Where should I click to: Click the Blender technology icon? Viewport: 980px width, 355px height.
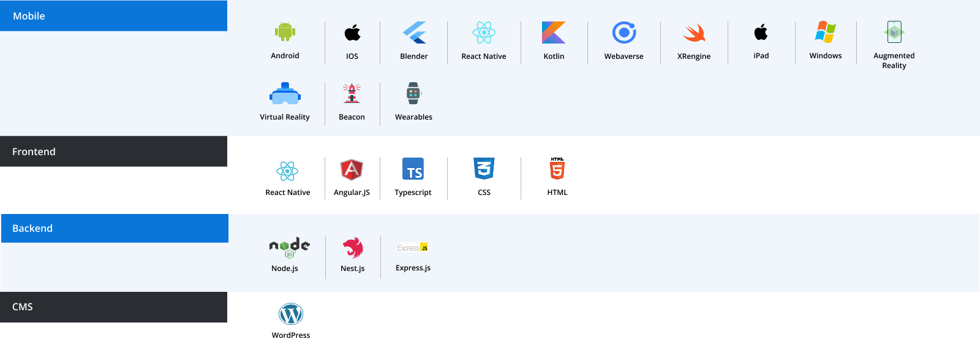(x=414, y=32)
